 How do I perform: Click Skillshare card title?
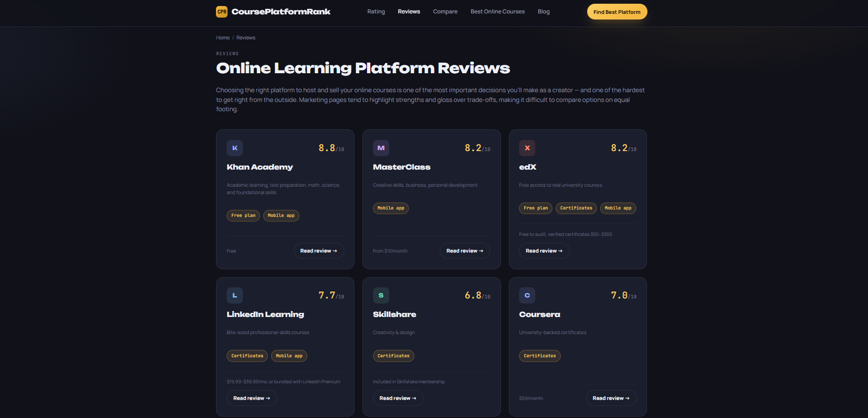[x=394, y=314]
